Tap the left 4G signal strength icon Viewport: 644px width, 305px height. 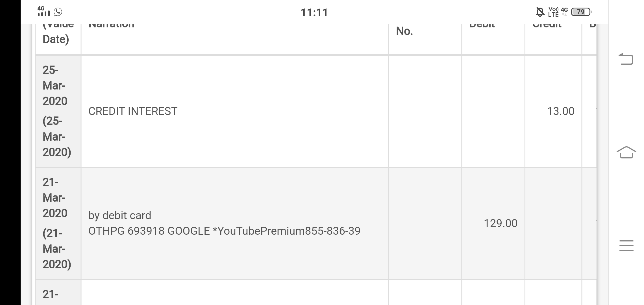click(43, 12)
